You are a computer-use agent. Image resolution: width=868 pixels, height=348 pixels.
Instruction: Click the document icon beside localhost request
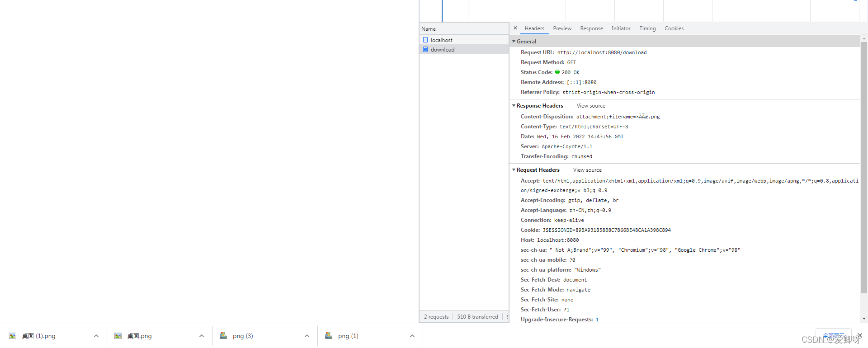tap(425, 40)
